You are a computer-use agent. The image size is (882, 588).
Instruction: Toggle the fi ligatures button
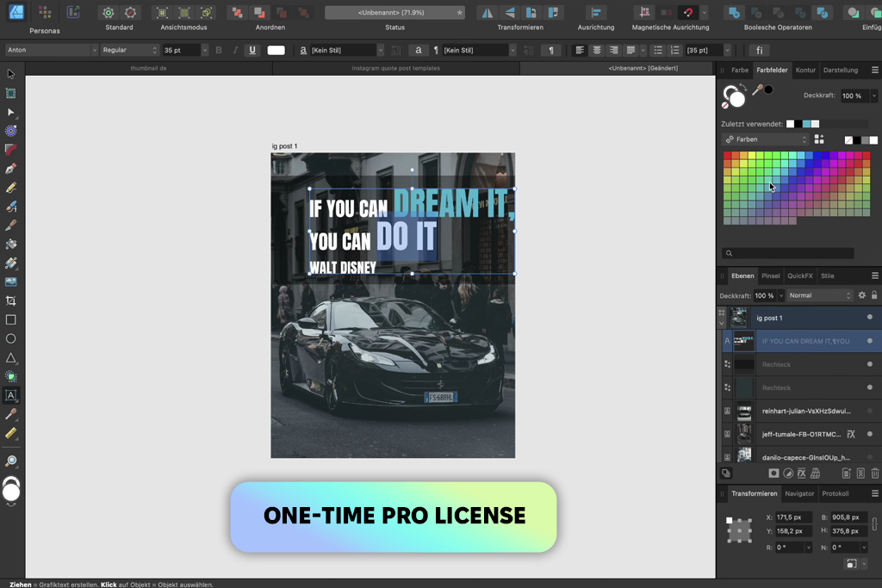(760, 50)
